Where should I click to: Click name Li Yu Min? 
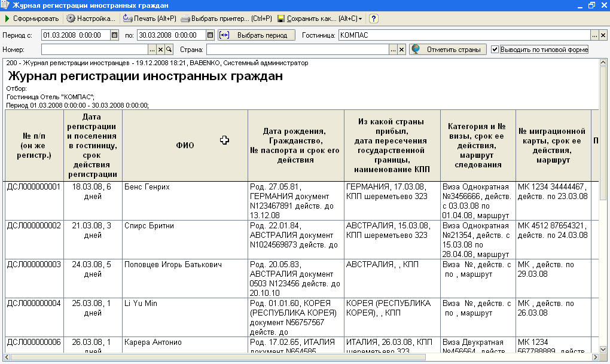[141, 304]
